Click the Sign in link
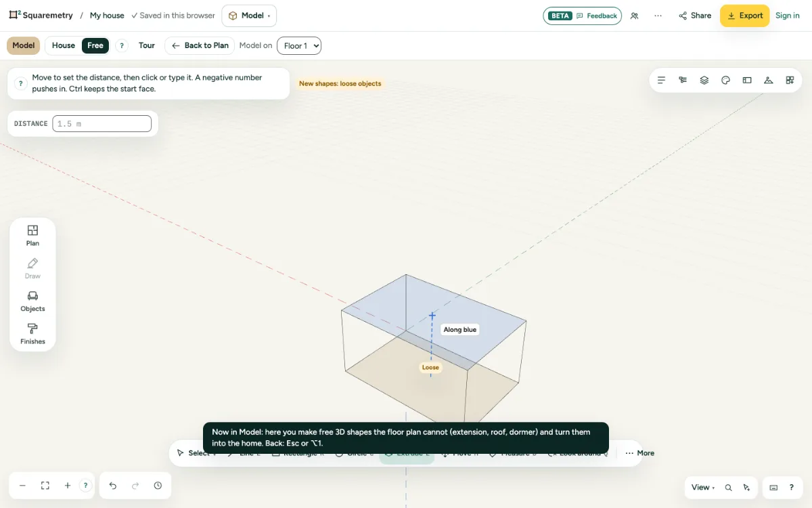Screen dimensions: 812x508 pos(788,16)
